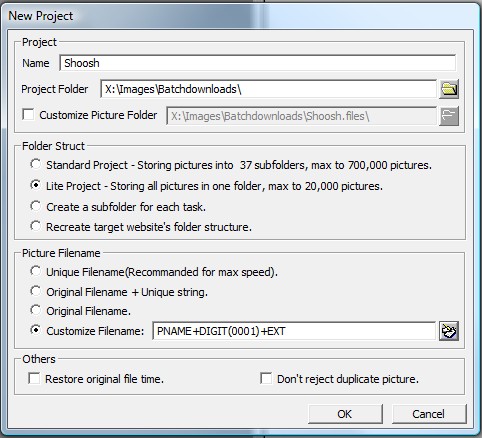Choose Recreate target website's folder structure

[x=35, y=226]
